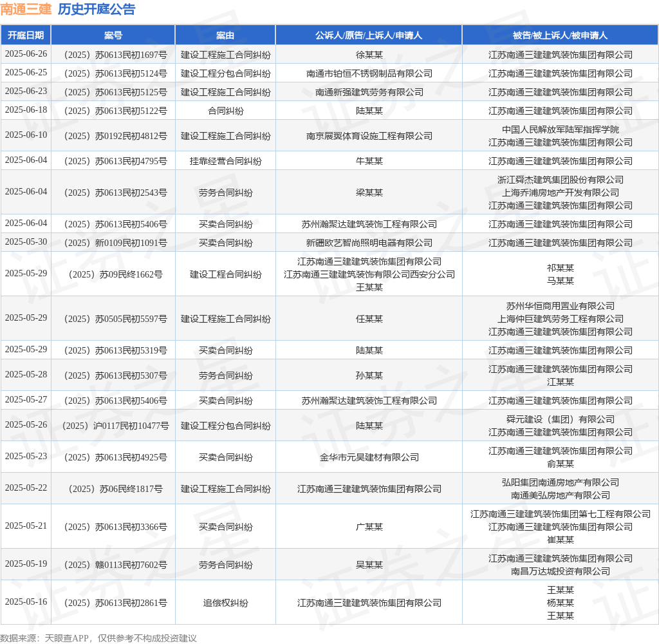This screenshot has height=644, width=659.
Task: Click the date 2025-05-27
Action: [26, 400]
